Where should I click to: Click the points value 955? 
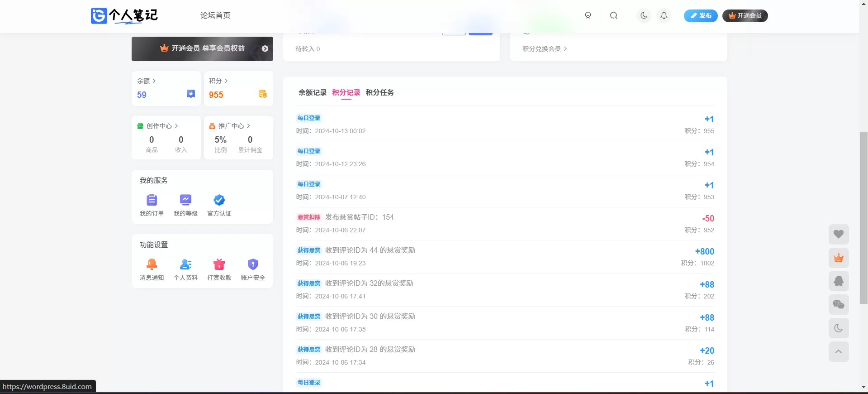pos(216,95)
